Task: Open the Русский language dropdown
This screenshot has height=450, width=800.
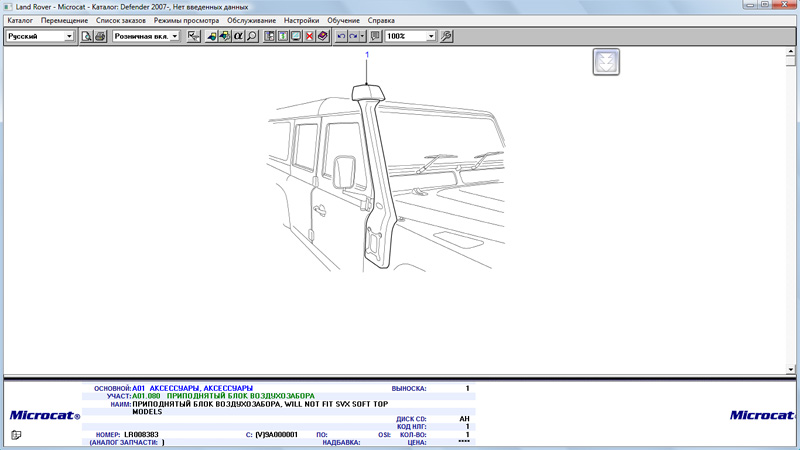Action: pyautogui.click(x=69, y=36)
